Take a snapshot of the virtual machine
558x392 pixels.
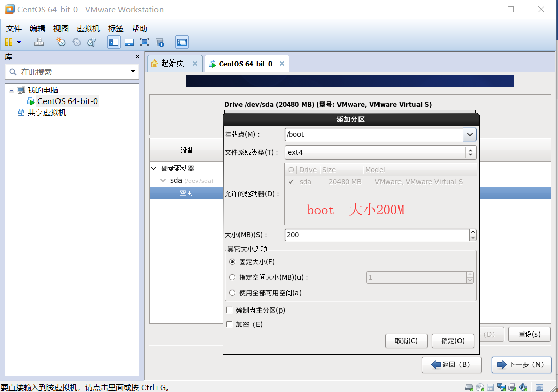point(61,43)
